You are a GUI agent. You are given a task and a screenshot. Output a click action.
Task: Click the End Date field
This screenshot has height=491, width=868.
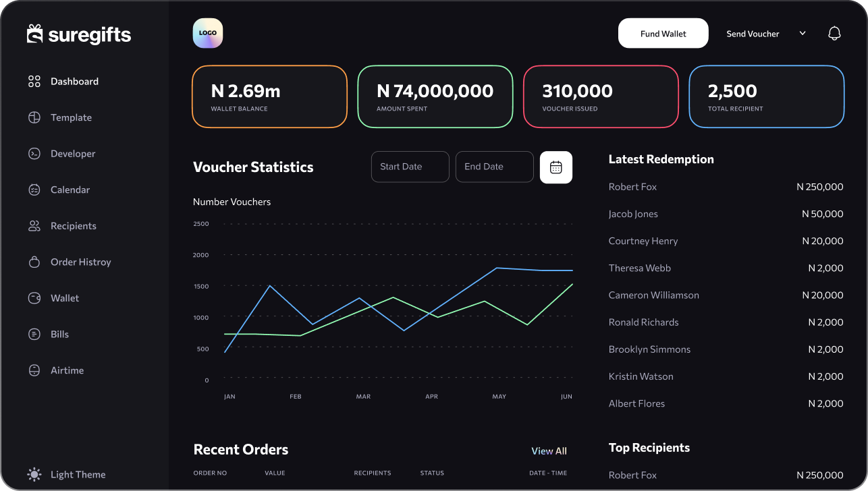(x=494, y=167)
